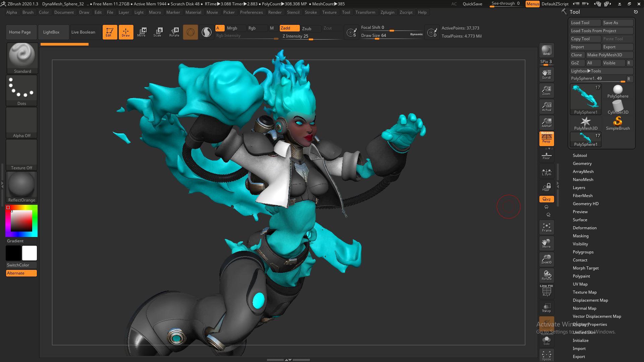Click the QuickSave button
Viewport: 644px width, 362px height.
coord(472,4)
